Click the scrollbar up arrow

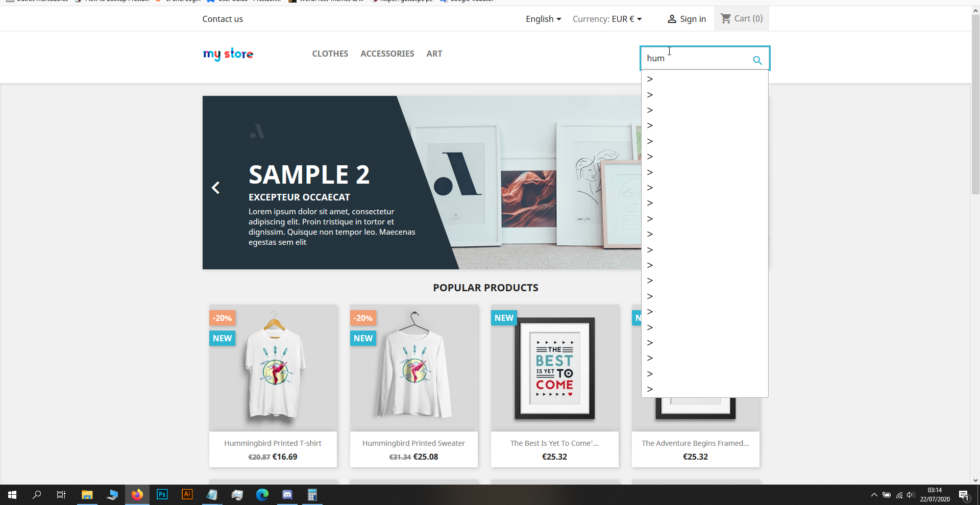(x=975, y=11)
